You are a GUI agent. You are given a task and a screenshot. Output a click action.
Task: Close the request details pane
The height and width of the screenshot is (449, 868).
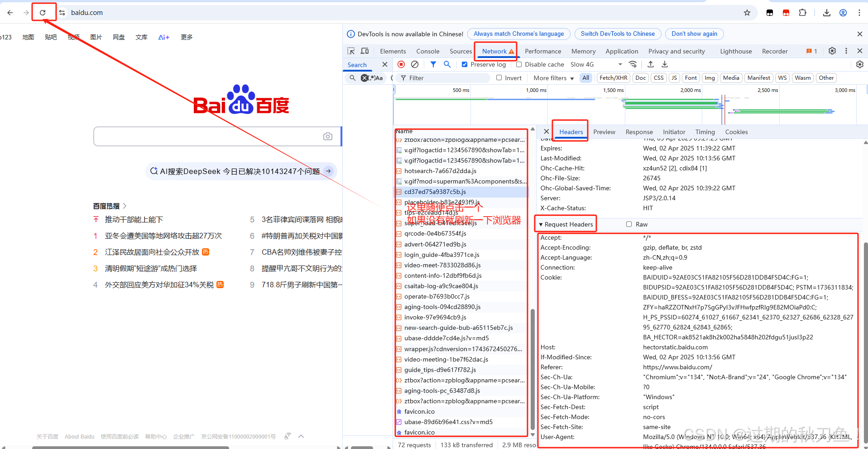(x=547, y=131)
